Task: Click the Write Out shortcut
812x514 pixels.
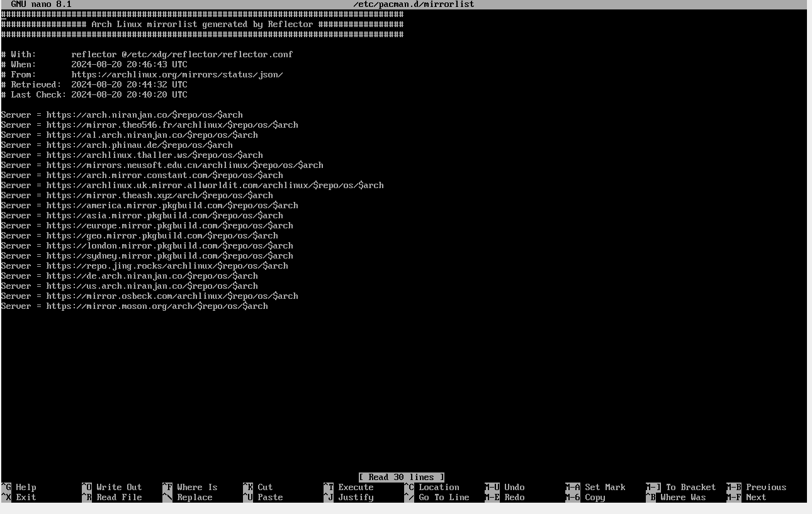Action: coord(119,487)
